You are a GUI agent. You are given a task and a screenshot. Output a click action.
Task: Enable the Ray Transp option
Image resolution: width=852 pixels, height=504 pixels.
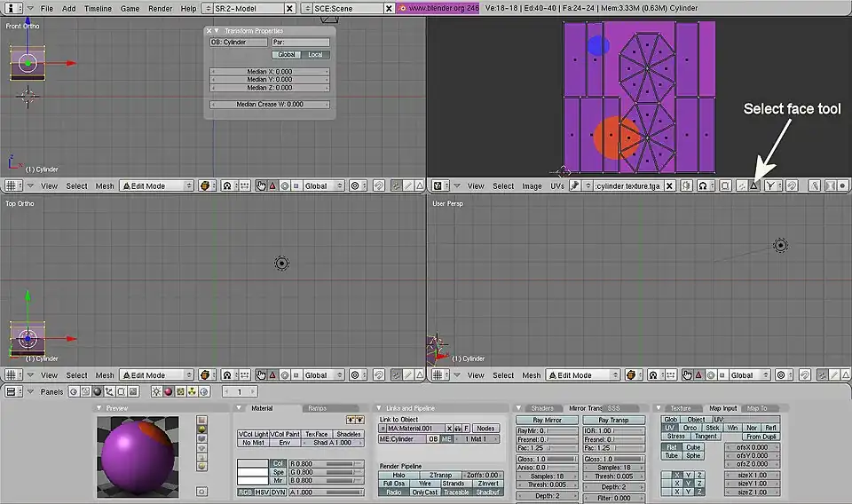tap(613, 420)
